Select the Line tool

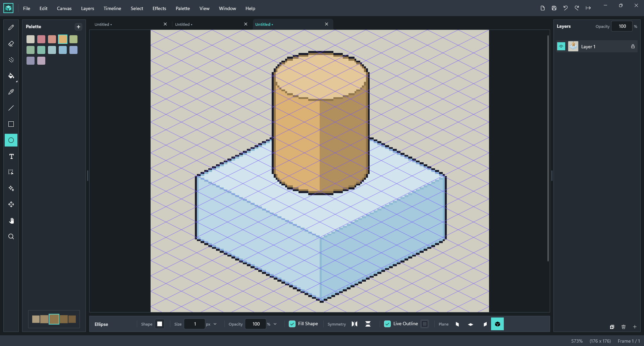(x=11, y=108)
